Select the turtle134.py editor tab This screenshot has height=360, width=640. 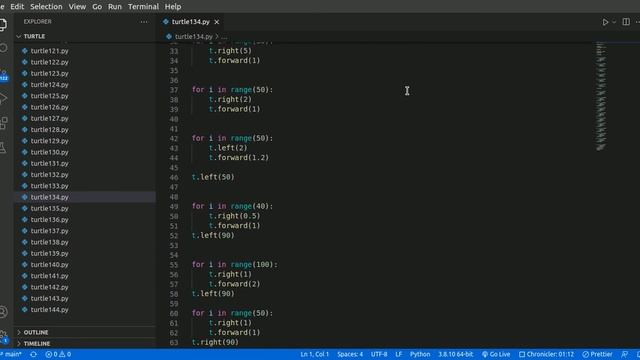coord(191,22)
